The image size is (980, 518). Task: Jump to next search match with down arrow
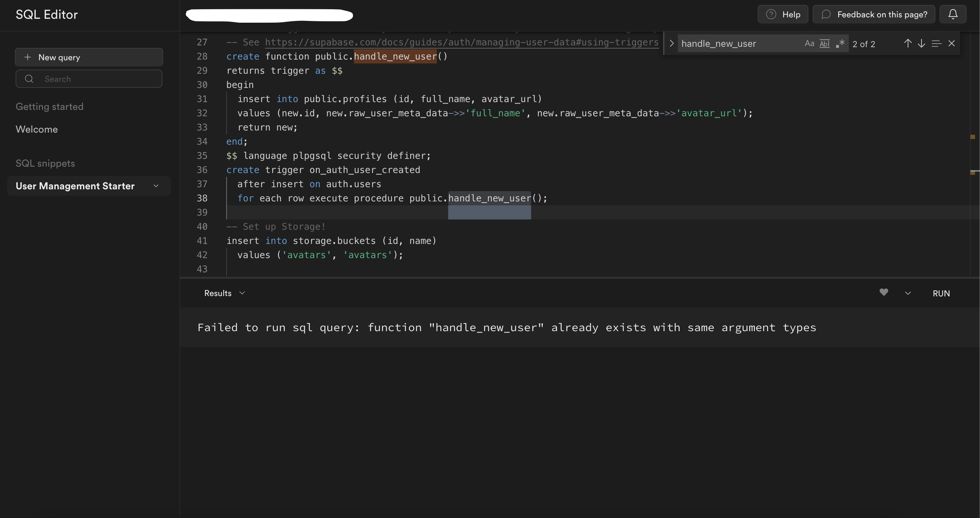pyautogui.click(x=921, y=43)
